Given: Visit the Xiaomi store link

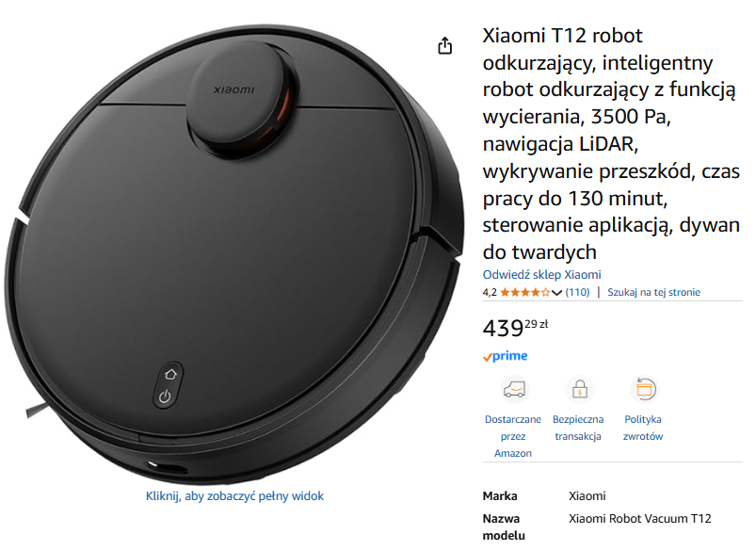Looking at the screenshot, I should point(541,274).
